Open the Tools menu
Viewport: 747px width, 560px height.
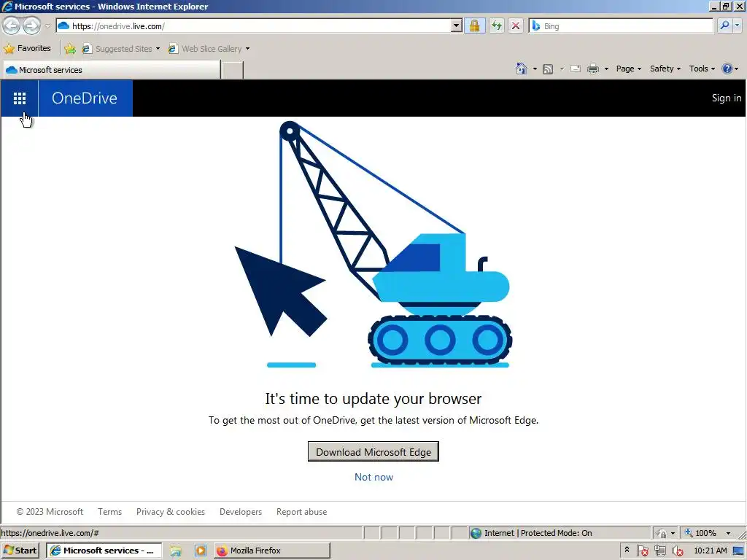(x=702, y=69)
